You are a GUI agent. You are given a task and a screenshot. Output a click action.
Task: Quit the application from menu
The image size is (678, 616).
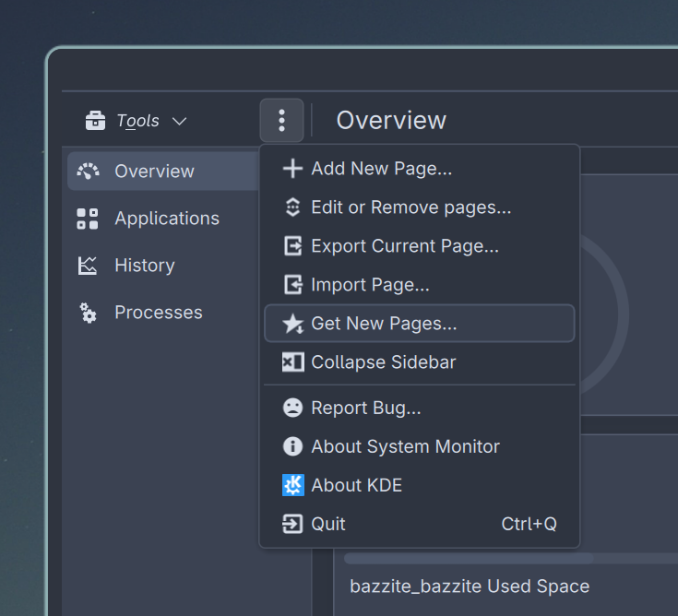point(327,524)
